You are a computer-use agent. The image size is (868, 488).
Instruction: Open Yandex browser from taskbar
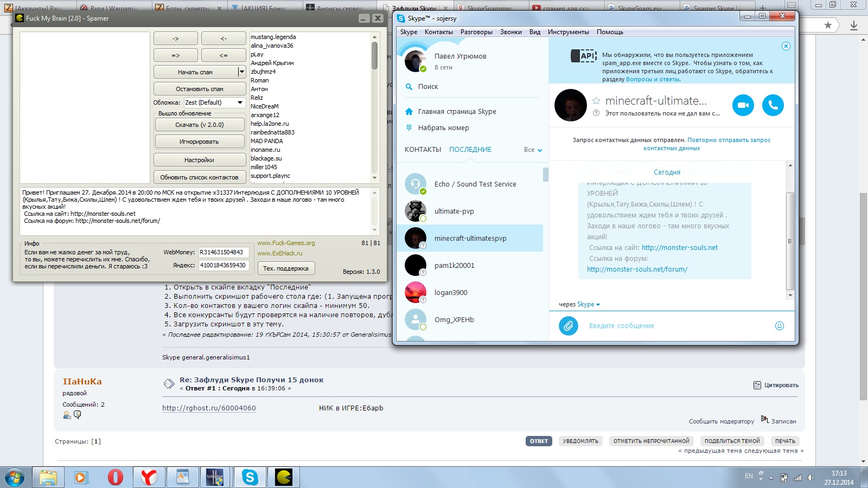pyautogui.click(x=149, y=478)
